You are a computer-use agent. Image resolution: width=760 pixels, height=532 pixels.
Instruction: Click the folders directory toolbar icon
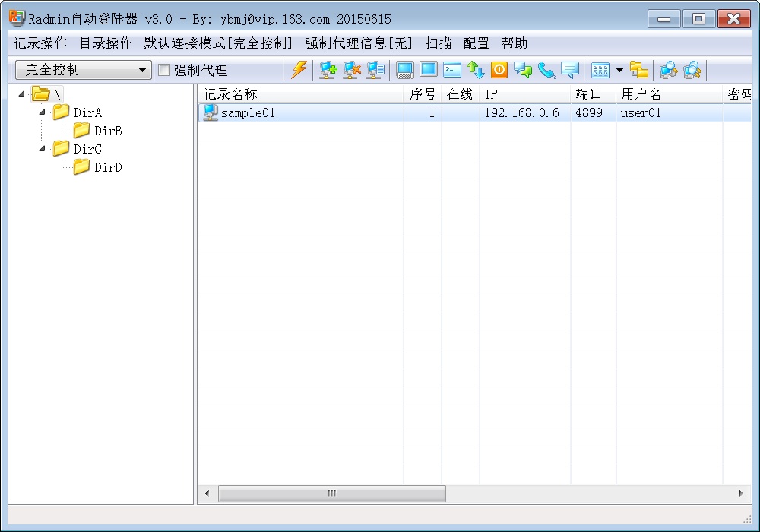tap(639, 70)
